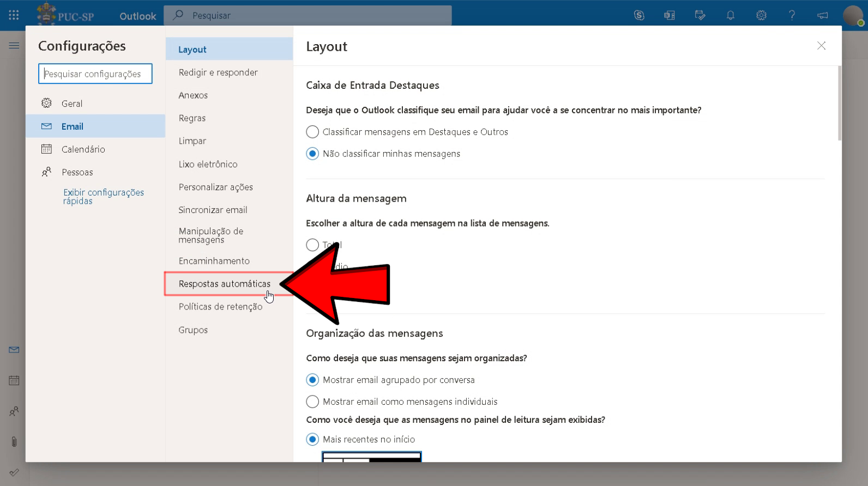Click the search magnifier icon
The image size is (868, 486).
coord(178,15)
